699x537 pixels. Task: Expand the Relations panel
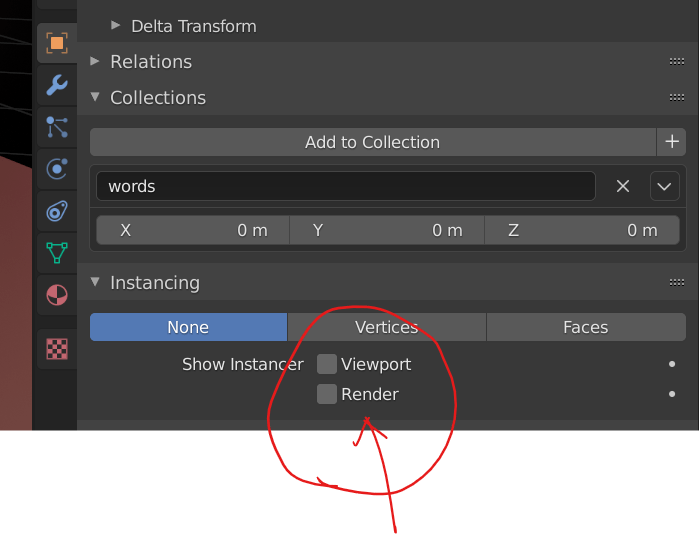(95, 61)
